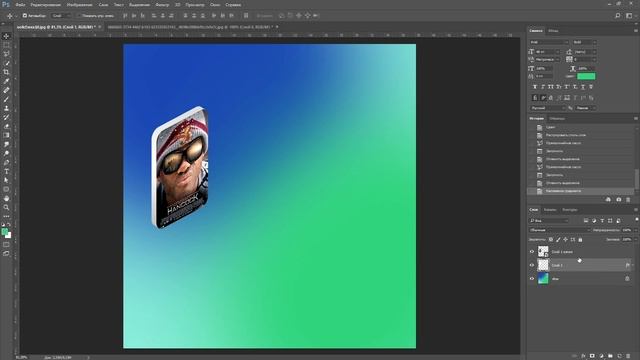Open language dropdown in Character panel

click(x=548, y=108)
